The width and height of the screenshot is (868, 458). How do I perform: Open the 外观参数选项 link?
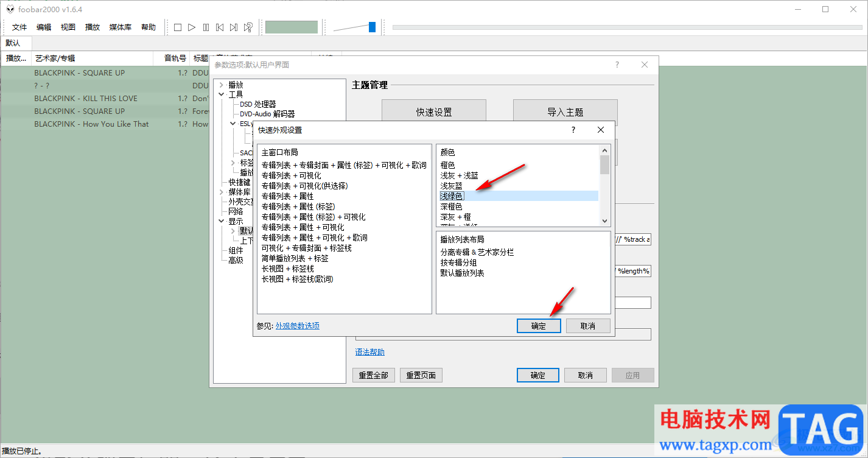[x=298, y=326]
